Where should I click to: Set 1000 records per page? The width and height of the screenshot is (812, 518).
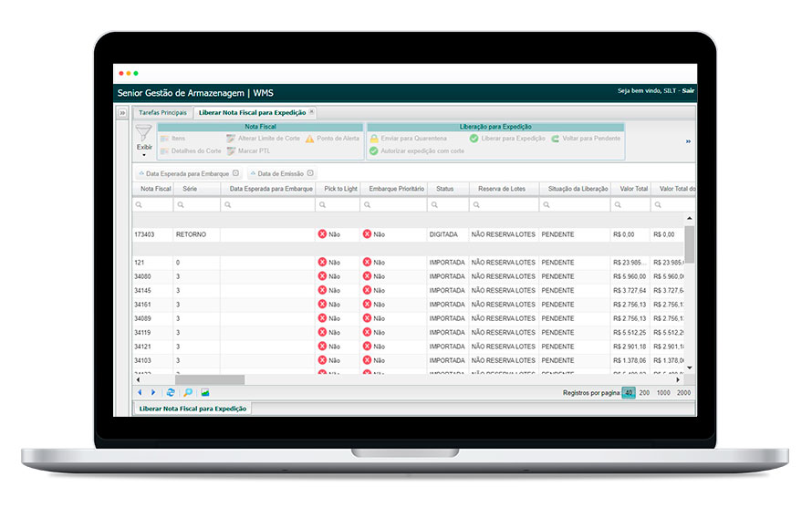pyautogui.click(x=663, y=393)
